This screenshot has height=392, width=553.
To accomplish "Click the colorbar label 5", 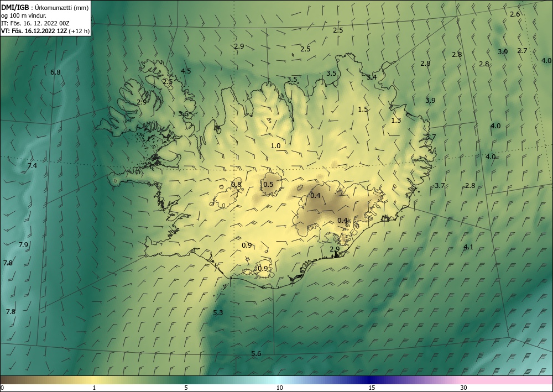I will tap(186, 388).
